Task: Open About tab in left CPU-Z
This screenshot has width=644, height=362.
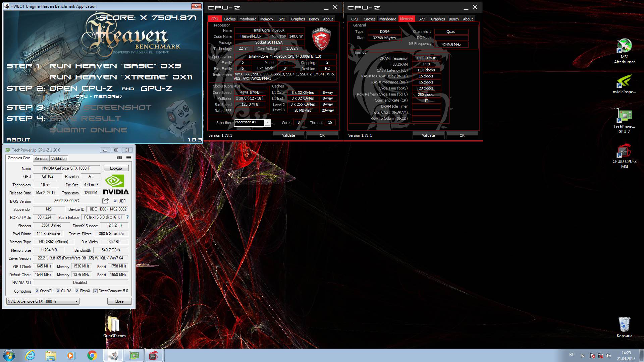Action: click(328, 19)
